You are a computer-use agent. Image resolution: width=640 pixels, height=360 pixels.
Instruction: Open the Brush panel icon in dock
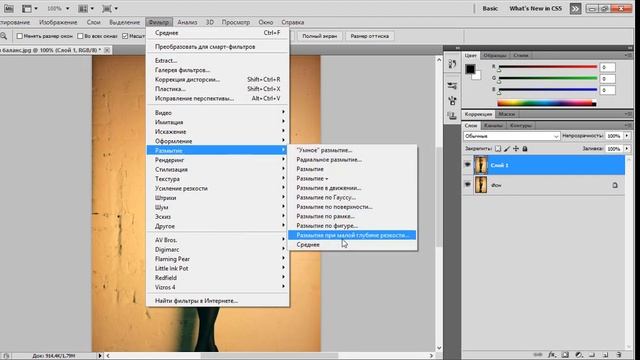452,100
